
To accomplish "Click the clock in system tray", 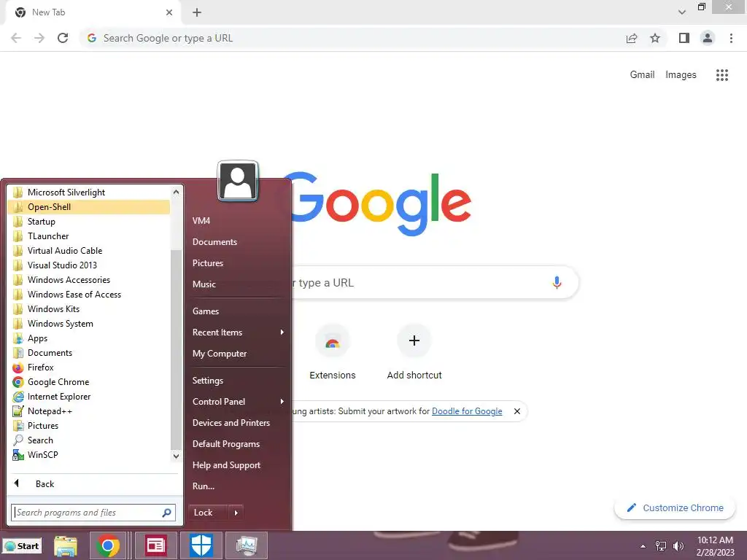I will [x=715, y=546].
